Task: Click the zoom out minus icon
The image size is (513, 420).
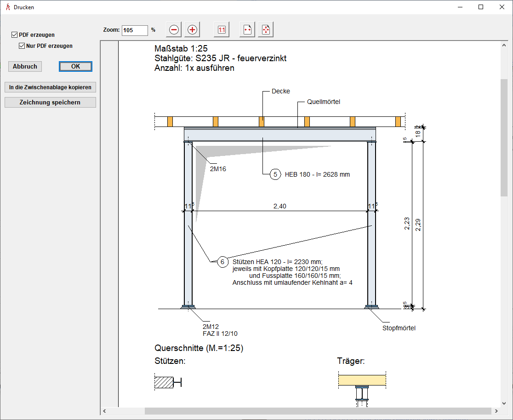Action: [174, 30]
